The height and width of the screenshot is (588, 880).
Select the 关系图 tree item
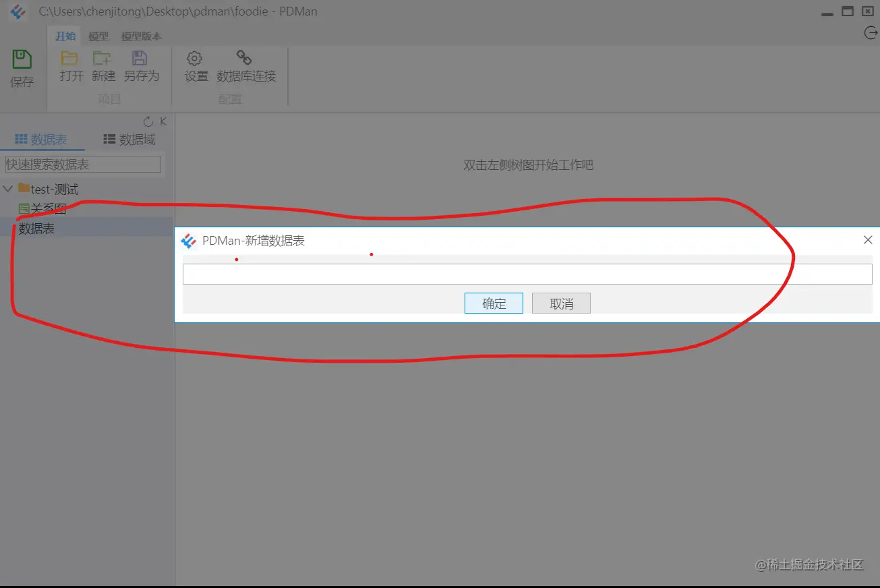click(49, 209)
